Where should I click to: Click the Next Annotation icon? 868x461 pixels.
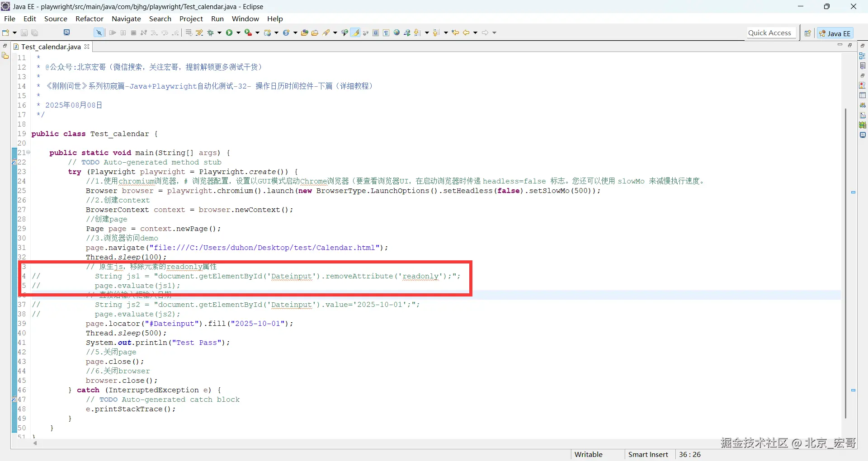tap(417, 33)
